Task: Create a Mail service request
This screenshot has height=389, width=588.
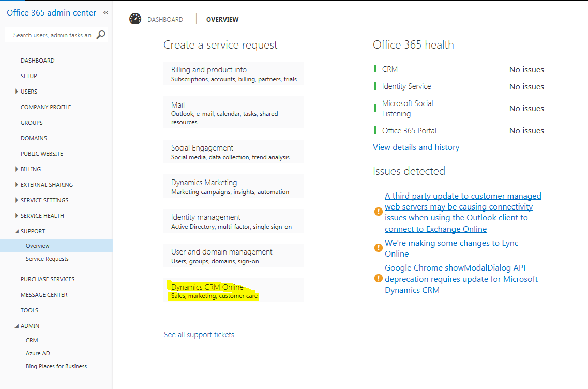Action: coord(234,113)
